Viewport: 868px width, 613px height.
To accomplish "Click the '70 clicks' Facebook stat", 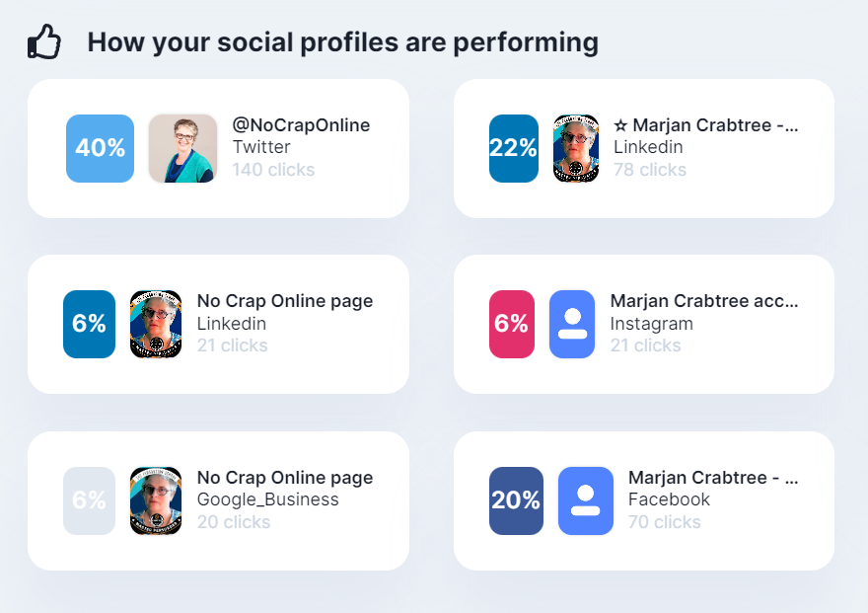I will 664,522.
